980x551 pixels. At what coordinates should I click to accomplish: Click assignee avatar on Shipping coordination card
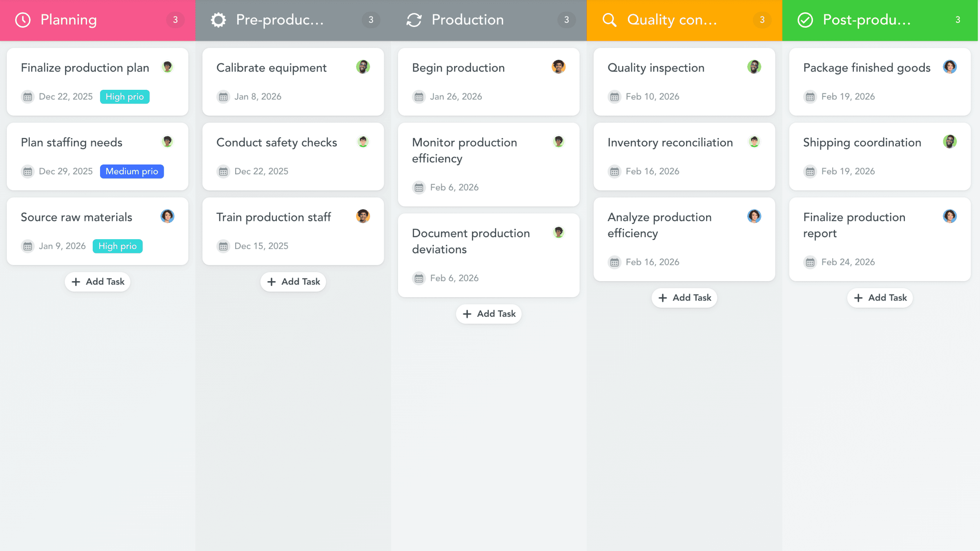pyautogui.click(x=949, y=142)
